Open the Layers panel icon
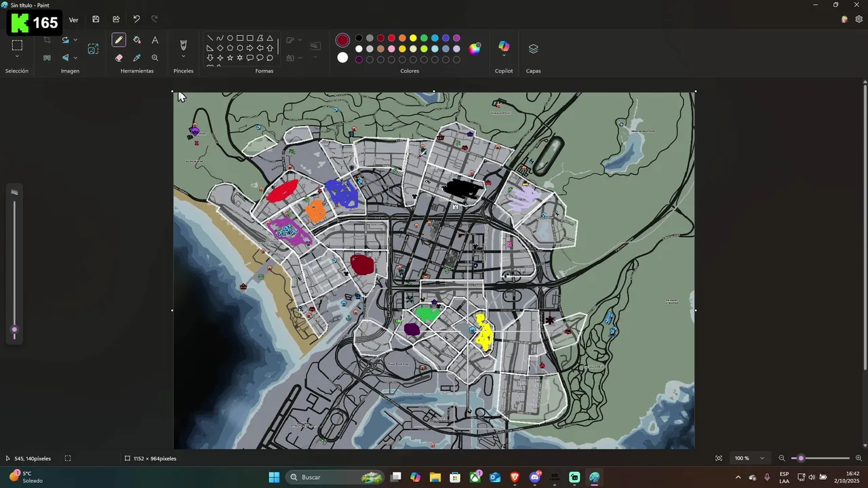This screenshot has height=488, width=868. pos(533,49)
